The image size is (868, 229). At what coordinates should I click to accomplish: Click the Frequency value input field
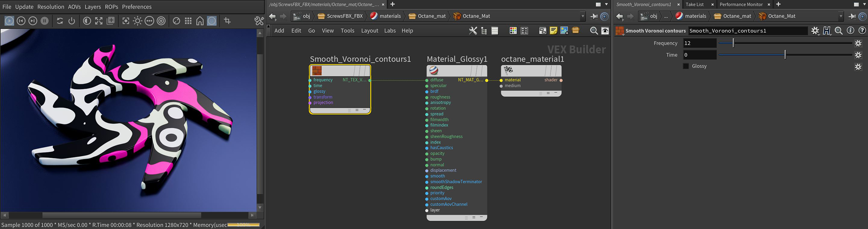click(699, 43)
